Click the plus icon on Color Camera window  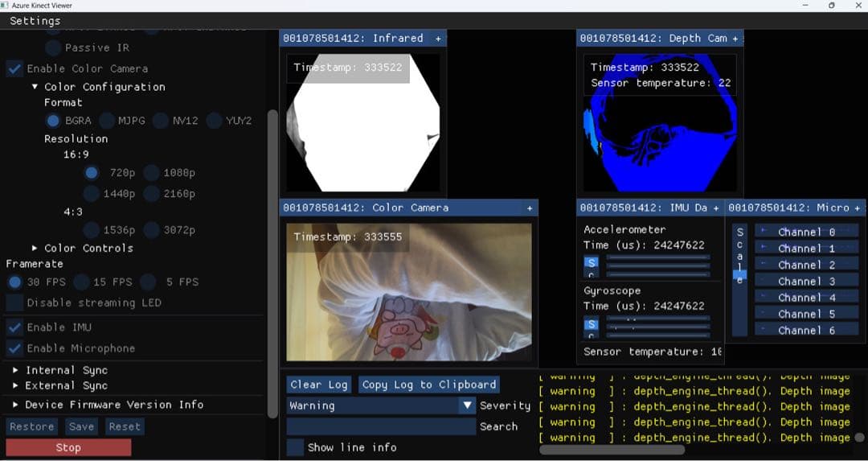[530, 208]
